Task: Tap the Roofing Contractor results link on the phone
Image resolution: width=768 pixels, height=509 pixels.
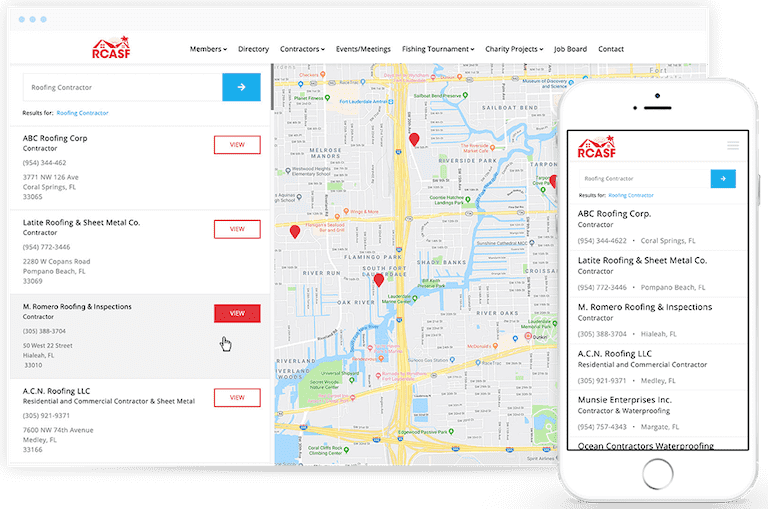Action: (x=631, y=195)
